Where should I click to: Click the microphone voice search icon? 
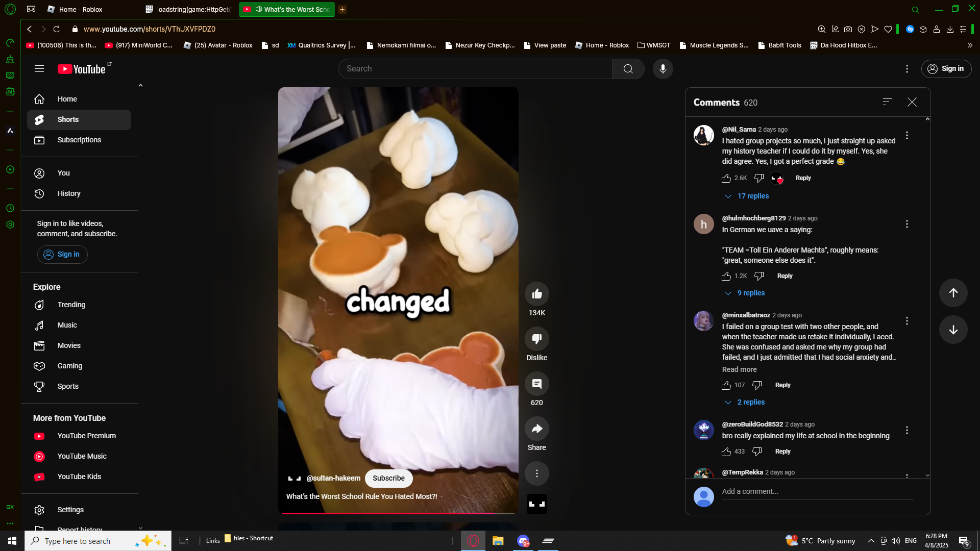tap(663, 69)
